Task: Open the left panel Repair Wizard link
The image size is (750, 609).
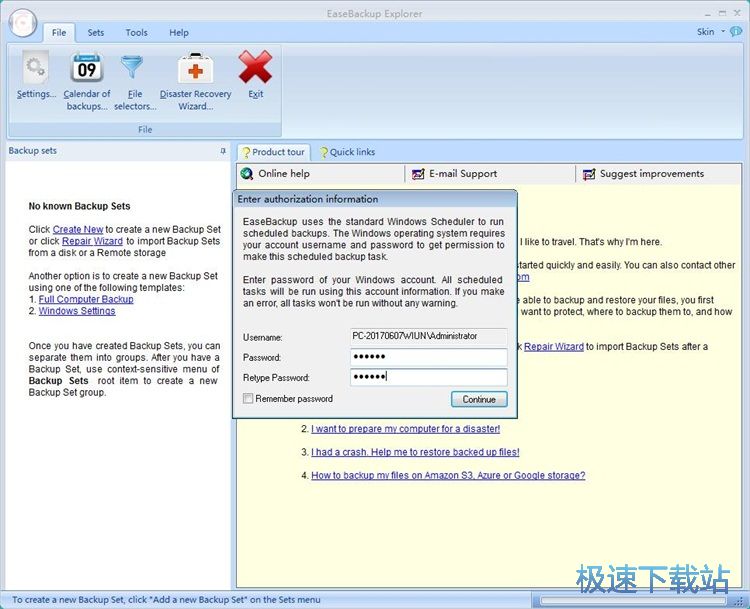Action: (x=92, y=241)
